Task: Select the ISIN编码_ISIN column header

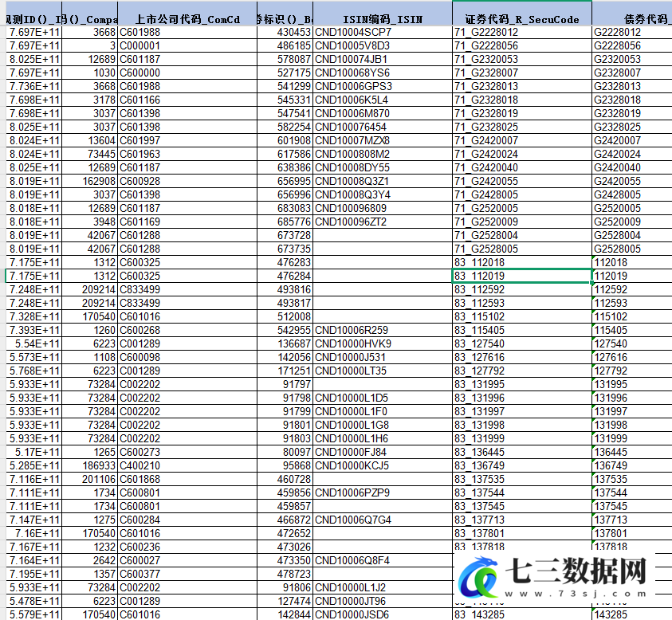Action: pos(383,14)
